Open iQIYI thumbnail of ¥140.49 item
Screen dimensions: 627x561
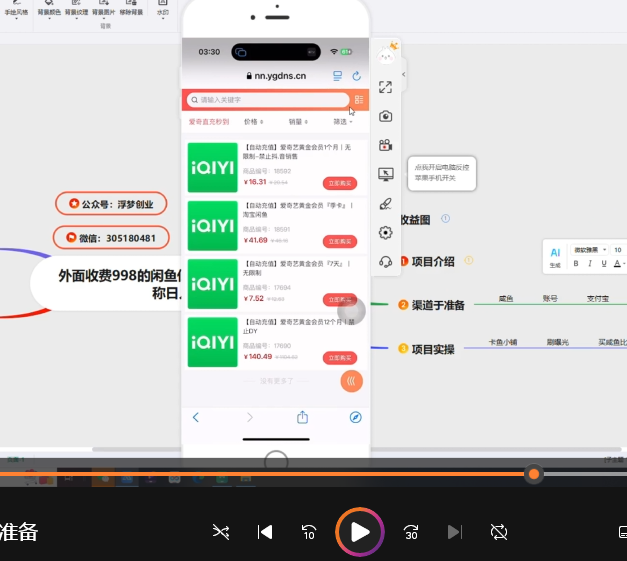[213, 342]
